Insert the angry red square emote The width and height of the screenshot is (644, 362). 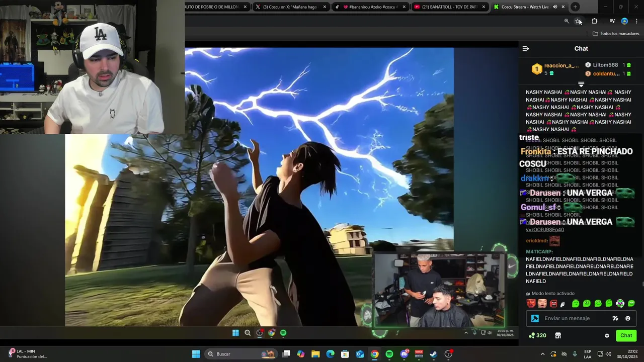(553, 304)
